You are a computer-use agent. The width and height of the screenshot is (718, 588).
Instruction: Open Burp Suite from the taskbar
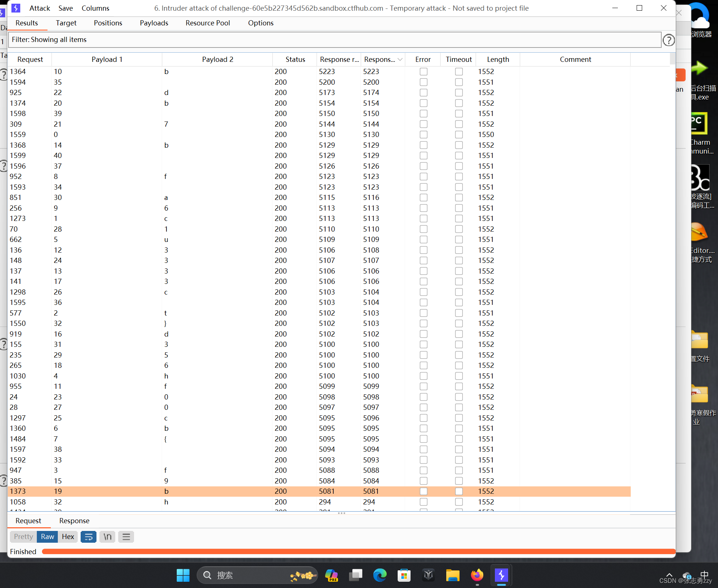click(501, 575)
